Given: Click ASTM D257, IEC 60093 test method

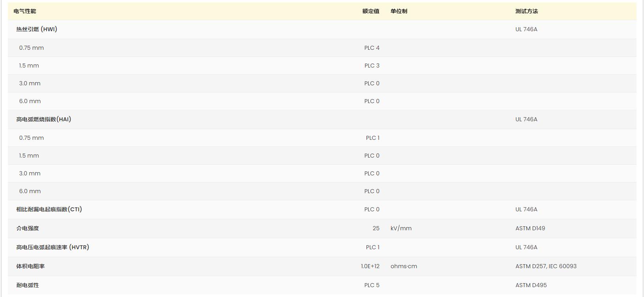Looking at the screenshot, I should point(546,266).
